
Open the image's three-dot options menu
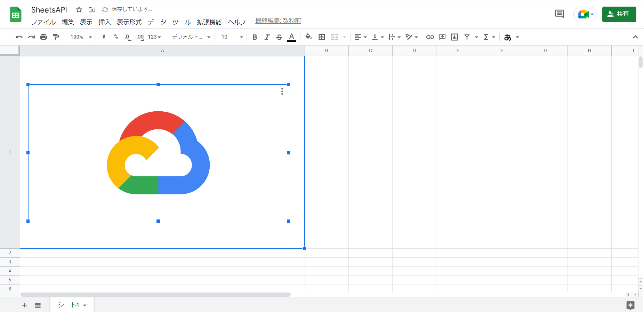[x=282, y=91]
